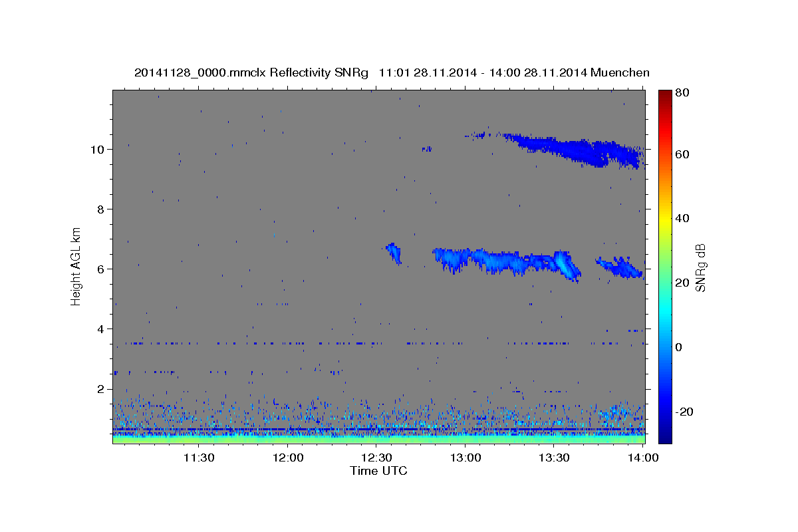Viewport: 798px width, 532px height.
Task: Click the colorbar value 40
Action: coord(684,218)
